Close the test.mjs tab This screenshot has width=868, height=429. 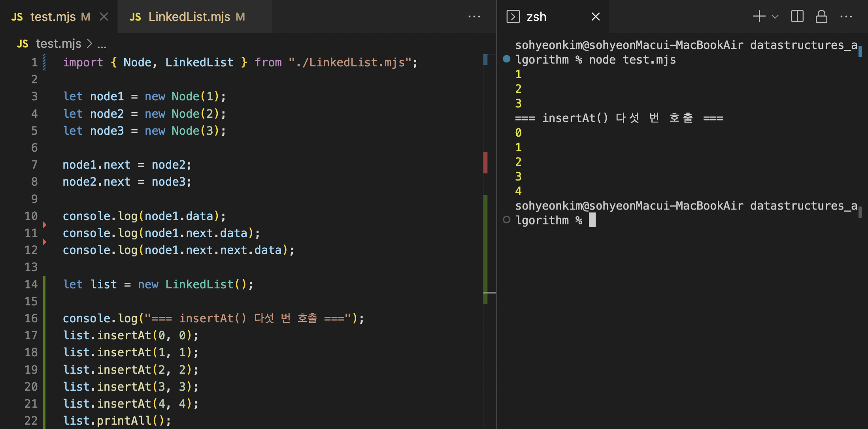pos(104,17)
